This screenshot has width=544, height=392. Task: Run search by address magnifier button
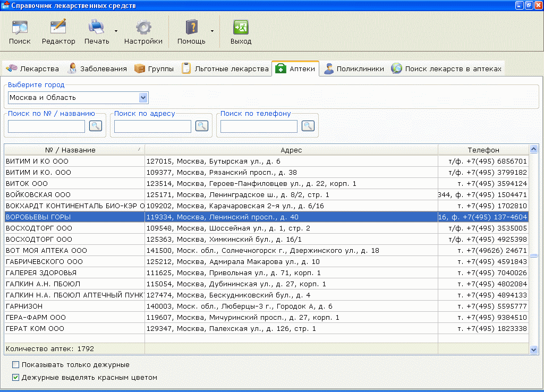(x=201, y=126)
